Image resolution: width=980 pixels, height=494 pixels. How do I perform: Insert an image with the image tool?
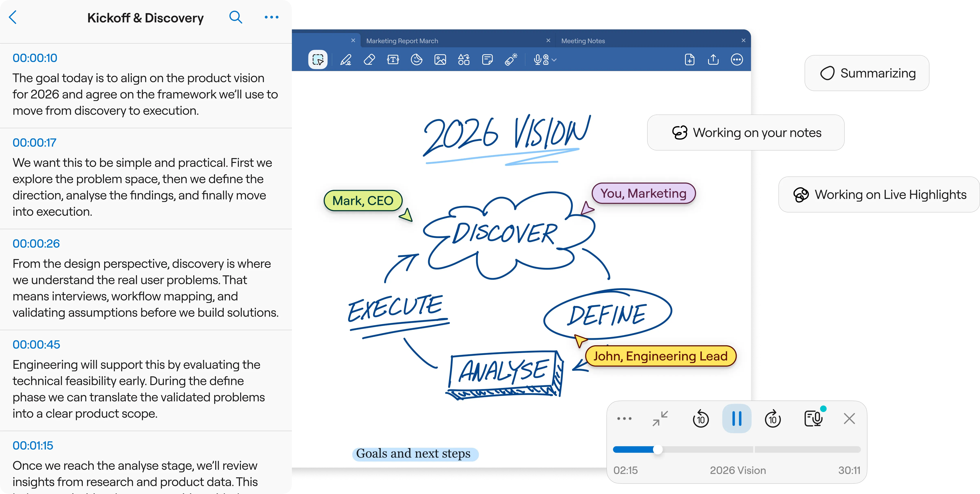(x=440, y=60)
